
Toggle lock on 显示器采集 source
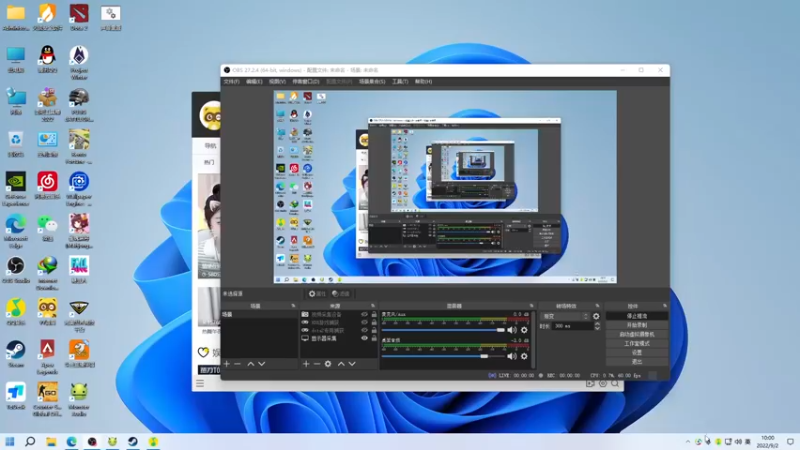[374, 338]
